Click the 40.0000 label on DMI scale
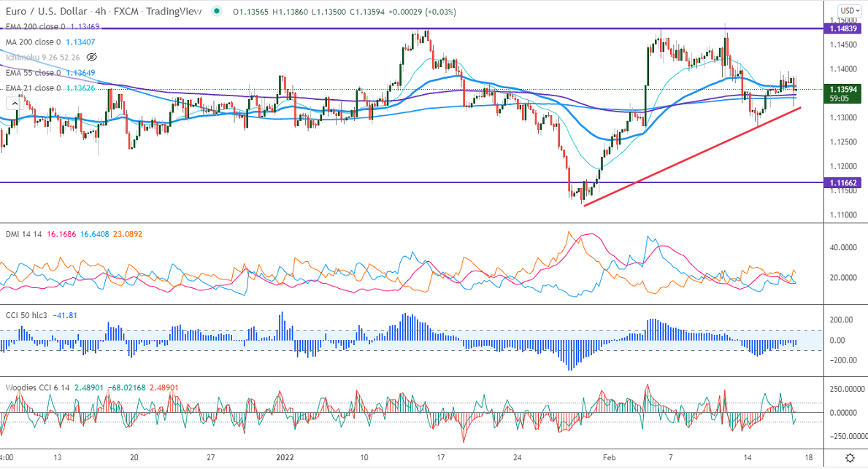Image resolution: width=868 pixels, height=469 pixels. point(843,248)
